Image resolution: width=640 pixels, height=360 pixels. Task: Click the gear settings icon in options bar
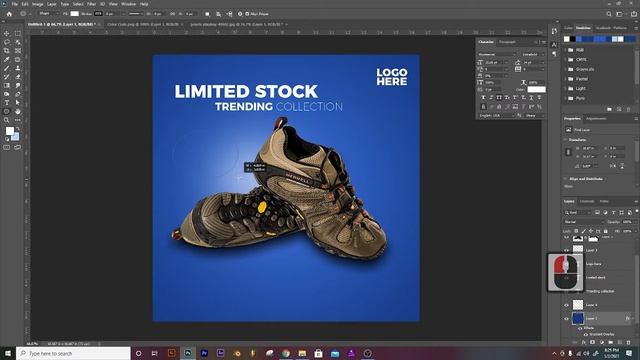pos(240,14)
